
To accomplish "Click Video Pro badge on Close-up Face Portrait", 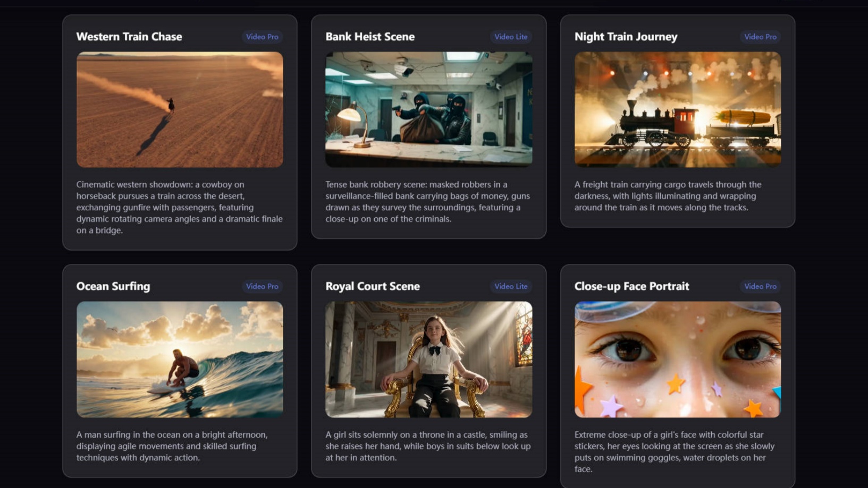I will 760,286.
